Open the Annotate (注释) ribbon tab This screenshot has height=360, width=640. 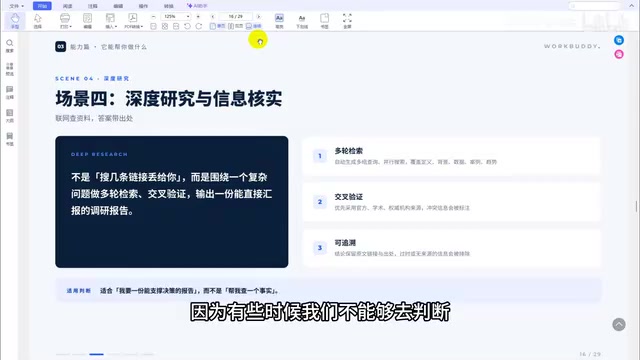93,6
